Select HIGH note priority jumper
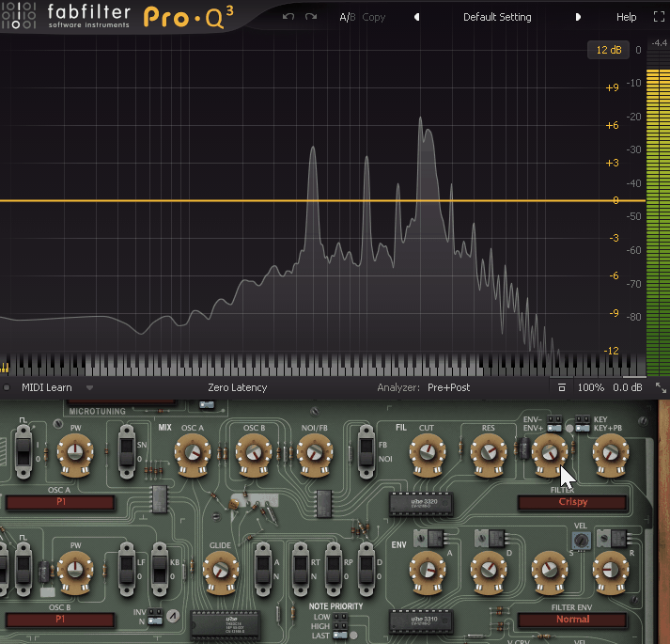670x644 pixels. [340, 626]
